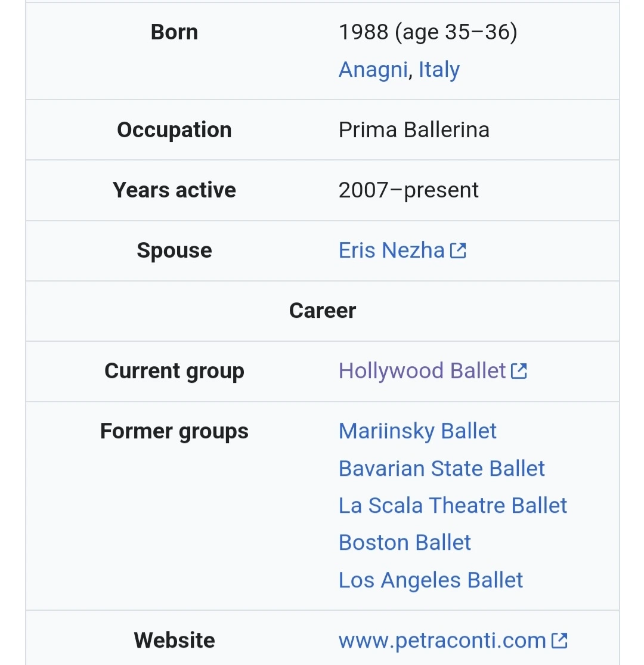This screenshot has height=665, width=644.
Task: Click the external link icon beside Eris Nezha
Action: [458, 250]
